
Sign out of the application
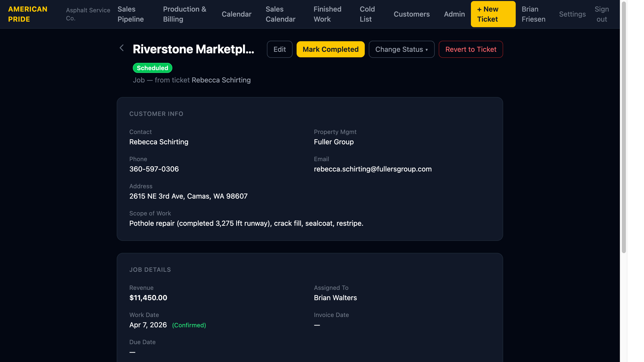pos(602,14)
